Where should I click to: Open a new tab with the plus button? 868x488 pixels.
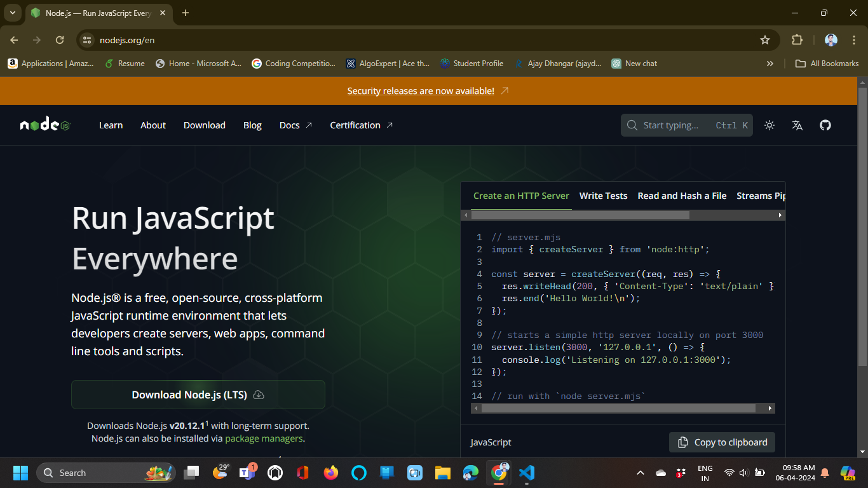click(x=186, y=13)
